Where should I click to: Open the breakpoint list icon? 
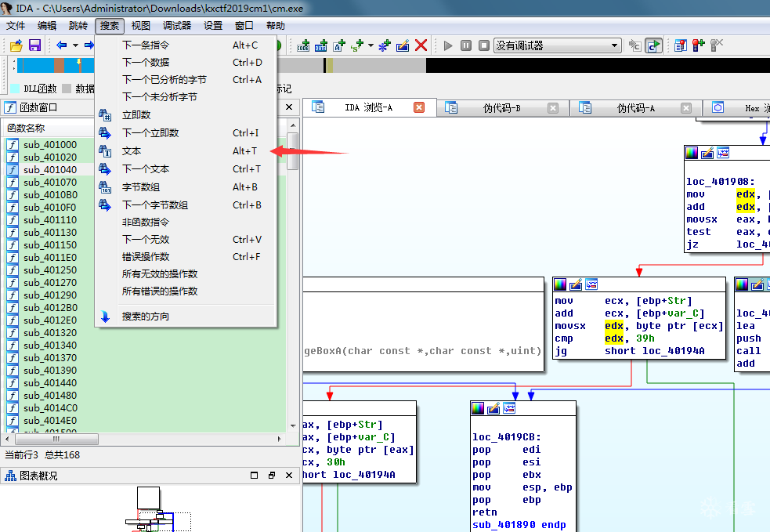pyautogui.click(x=681, y=45)
